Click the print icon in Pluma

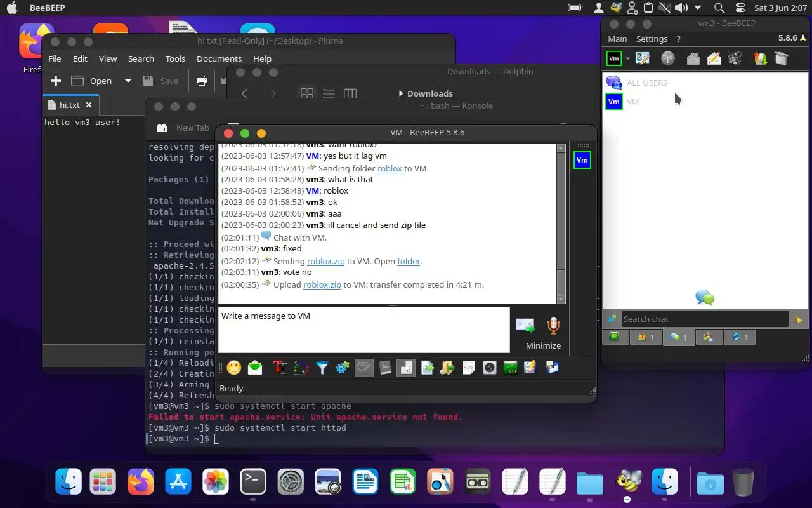click(x=202, y=81)
